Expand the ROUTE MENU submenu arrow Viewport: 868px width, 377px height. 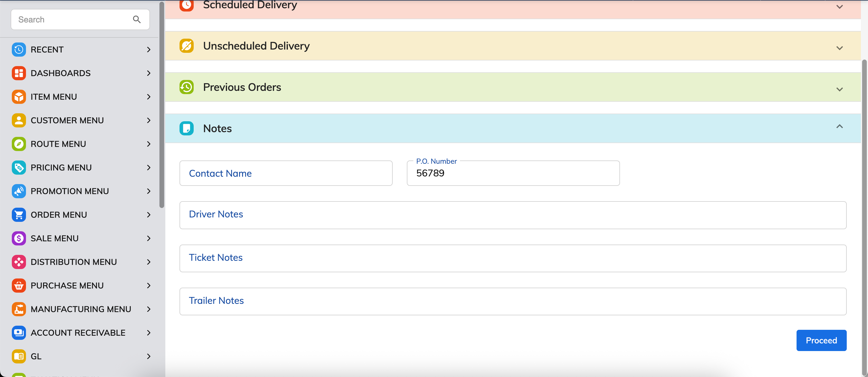(149, 144)
